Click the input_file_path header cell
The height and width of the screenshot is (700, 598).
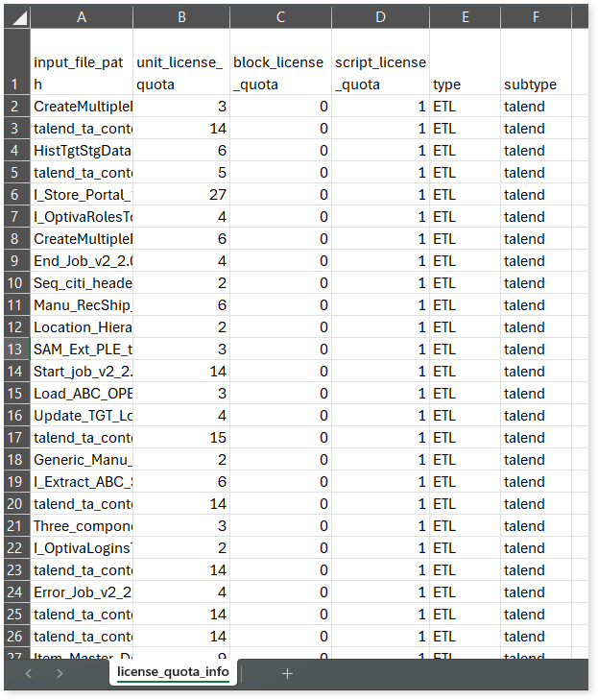click(81, 73)
